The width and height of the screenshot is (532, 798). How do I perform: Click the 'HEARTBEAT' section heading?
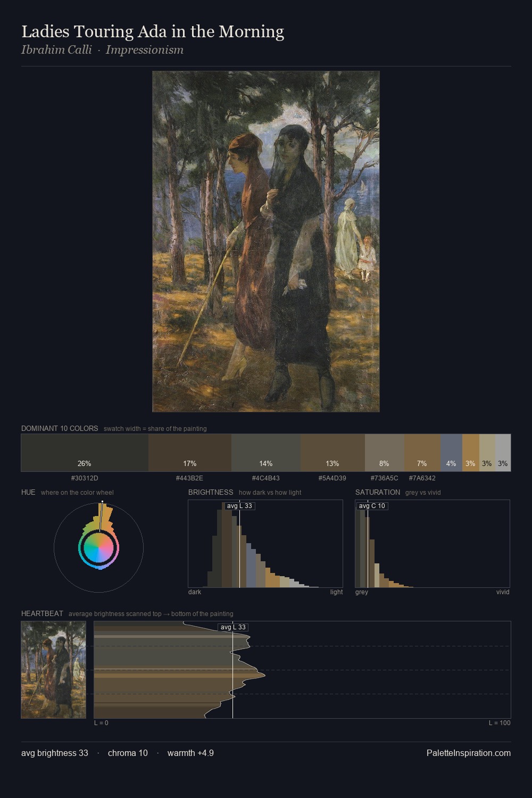tap(42, 613)
